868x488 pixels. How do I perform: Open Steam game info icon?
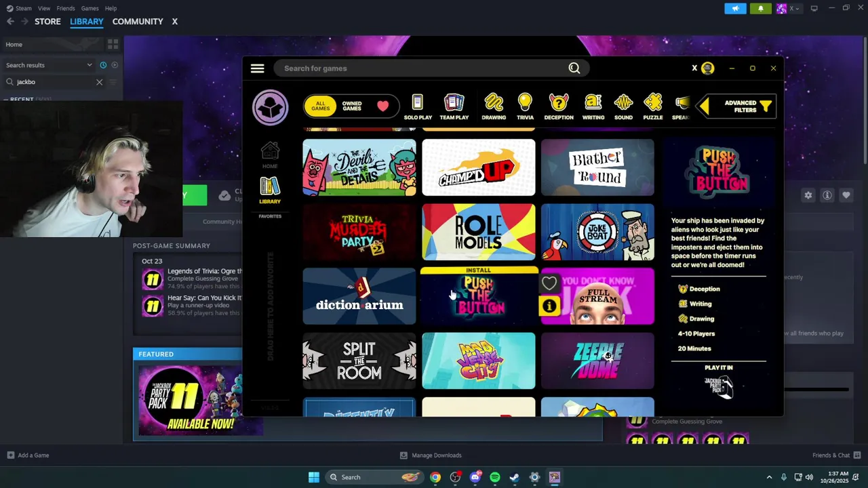pos(827,195)
